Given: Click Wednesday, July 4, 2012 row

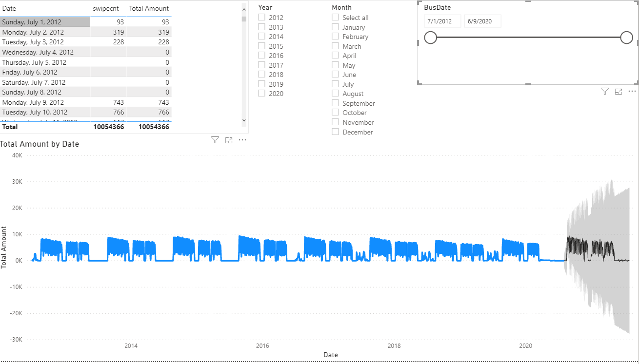Looking at the screenshot, I should (86, 52).
